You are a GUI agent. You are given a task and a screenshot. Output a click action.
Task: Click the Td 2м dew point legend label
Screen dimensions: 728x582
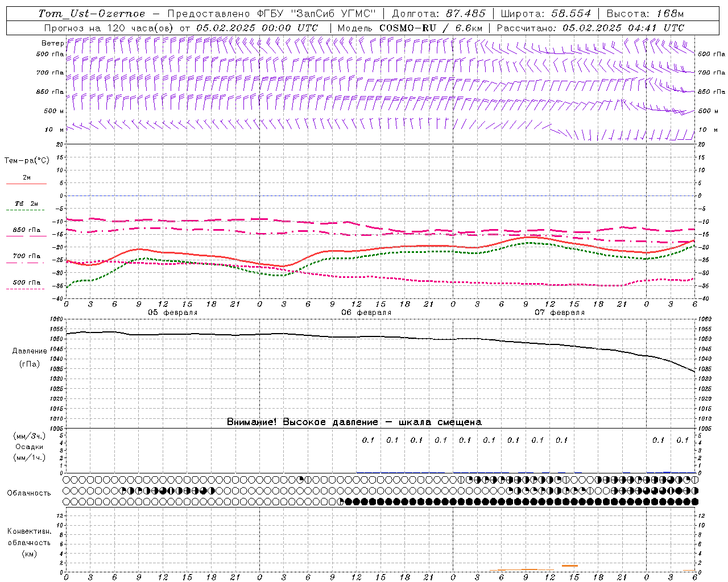point(27,203)
